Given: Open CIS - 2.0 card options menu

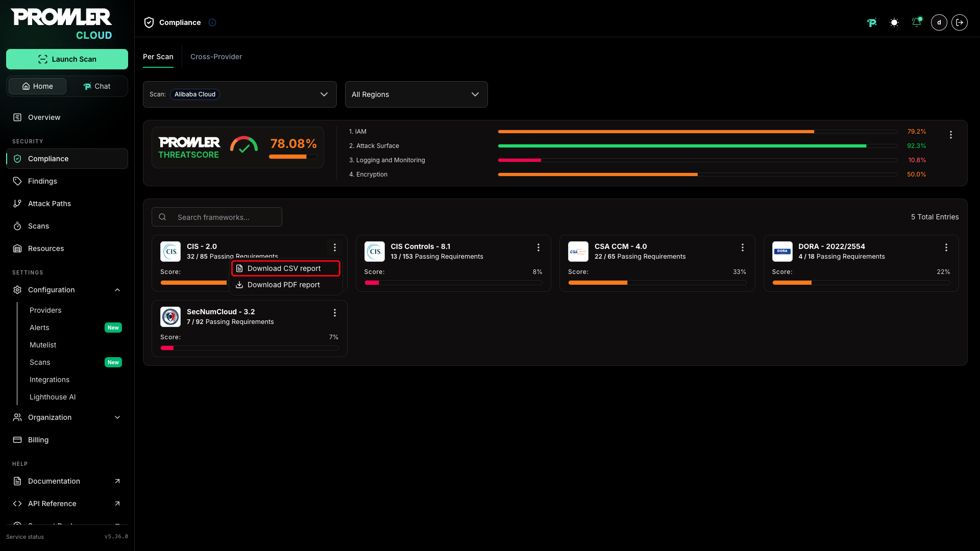Looking at the screenshot, I should click(335, 247).
